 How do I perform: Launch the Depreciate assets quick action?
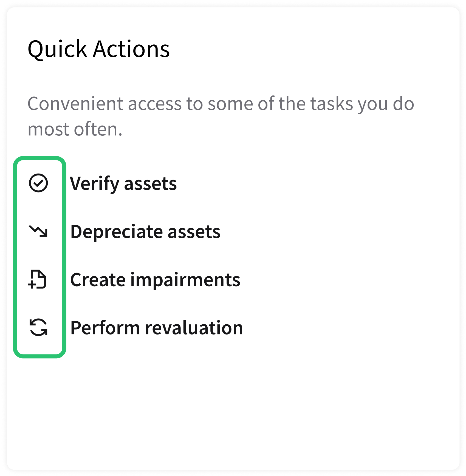145,232
